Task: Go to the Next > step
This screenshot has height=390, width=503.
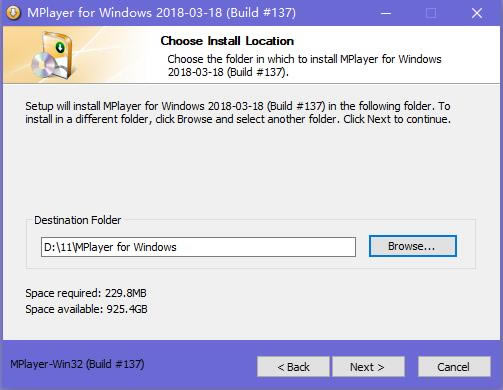Action: [x=368, y=367]
